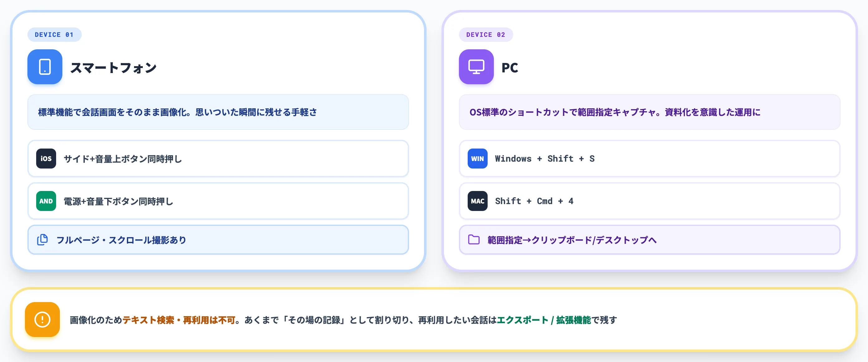
Task: Select the Shift + Cmd + 4 row
Action: (649, 201)
